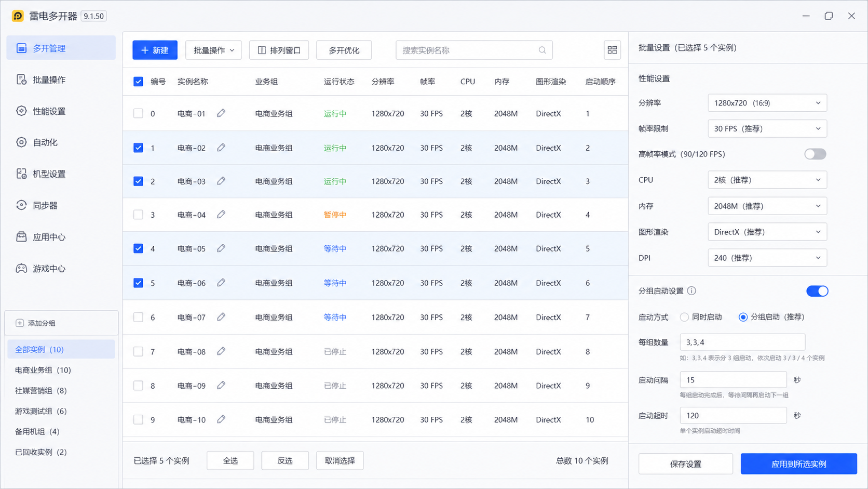Image resolution: width=868 pixels, height=489 pixels.
Task: Select 全部实例 (10) group
Action: 61,349
